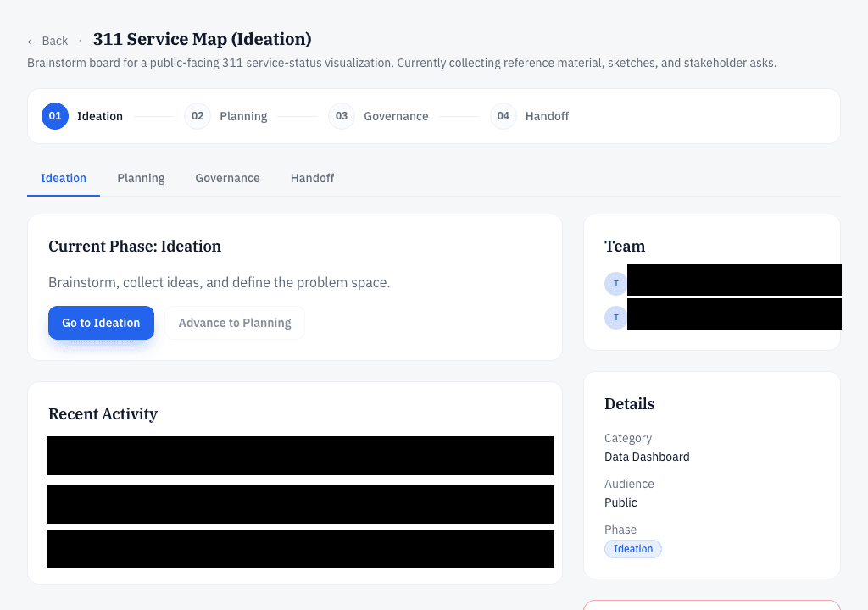Click the Details panel heading
The width and height of the screenshot is (868, 610).
[630, 404]
